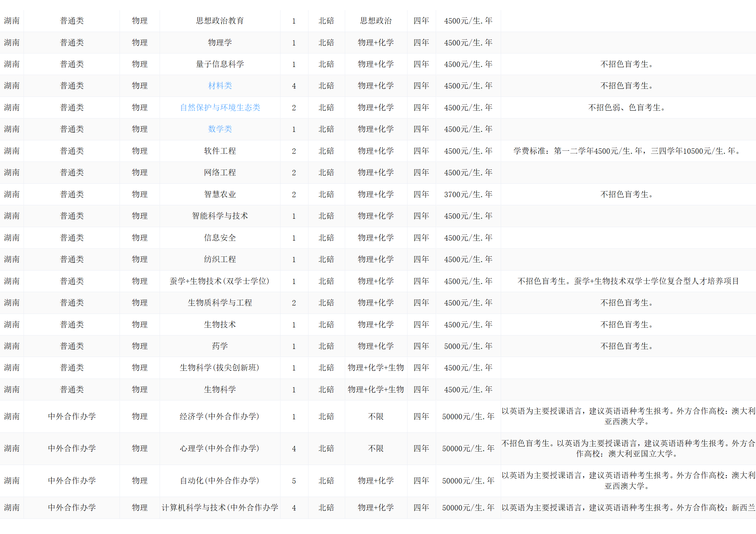Click the 数学类 major link
The image size is (756, 534).
point(220,129)
